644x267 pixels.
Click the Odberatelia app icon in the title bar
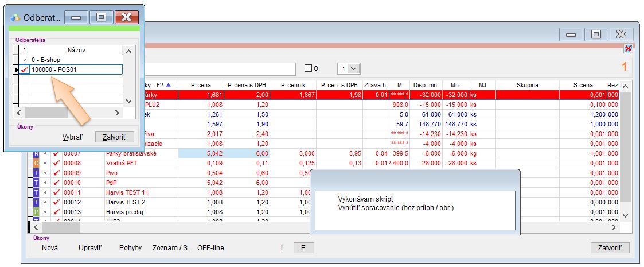15,17
